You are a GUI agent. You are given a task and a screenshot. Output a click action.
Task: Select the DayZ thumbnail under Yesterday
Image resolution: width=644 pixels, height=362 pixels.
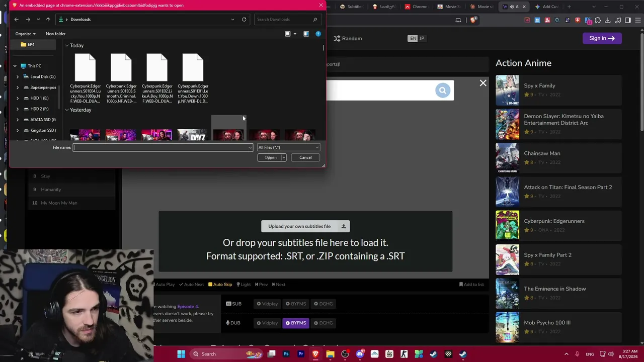coord(192,135)
